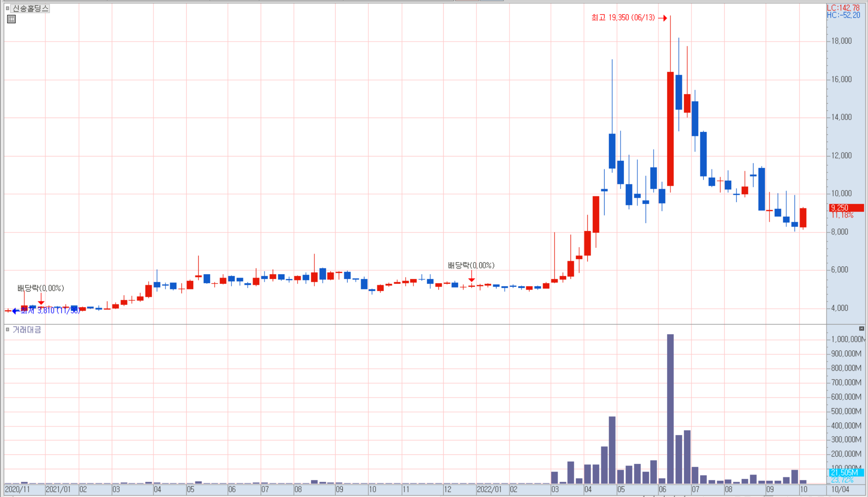Viewport: 868px width, 497px height.
Task: Click the small square beside 신송홀딩스
Action: click(7, 8)
